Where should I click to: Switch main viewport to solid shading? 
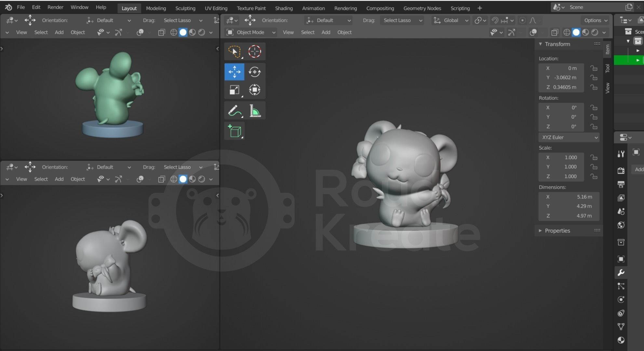point(576,32)
